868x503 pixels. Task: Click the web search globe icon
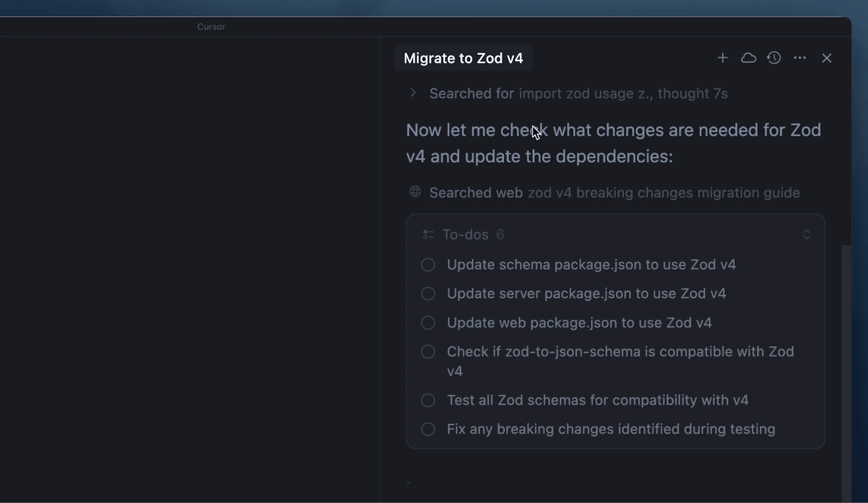(x=414, y=192)
